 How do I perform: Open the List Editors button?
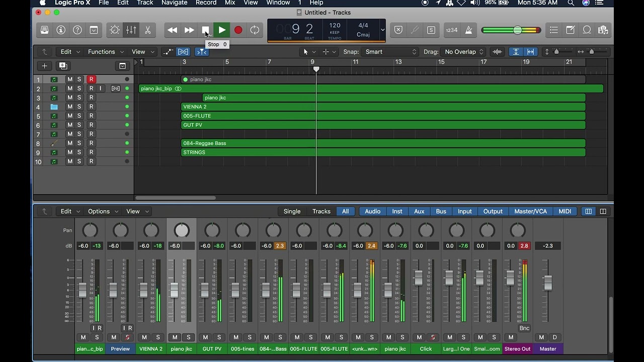point(554,30)
